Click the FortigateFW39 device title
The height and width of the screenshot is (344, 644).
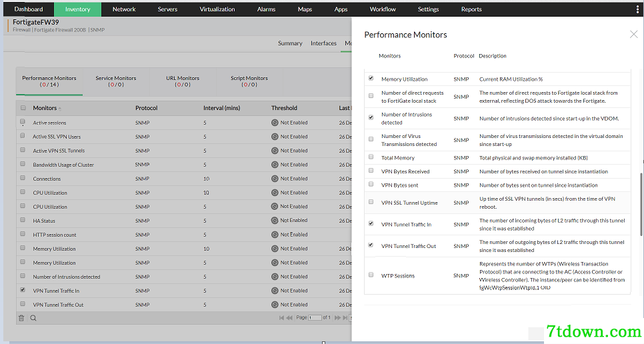pyautogui.click(x=36, y=22)
